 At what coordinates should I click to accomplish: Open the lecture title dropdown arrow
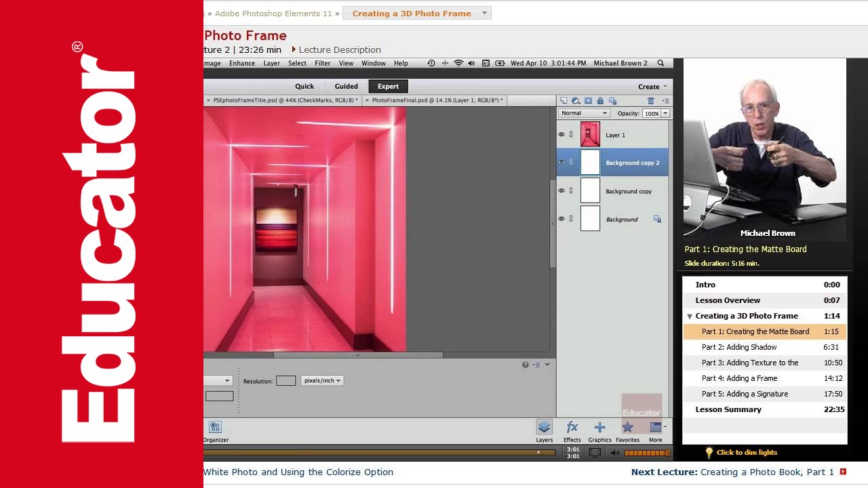[x=484, y=13]
